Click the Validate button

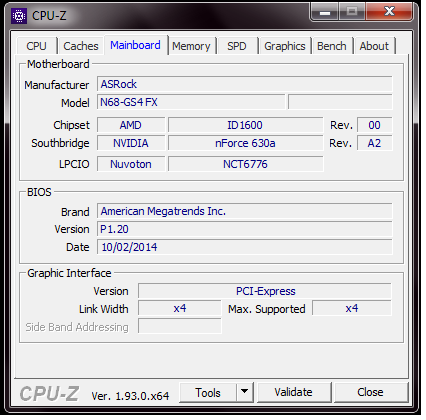(x=293, y=392)
